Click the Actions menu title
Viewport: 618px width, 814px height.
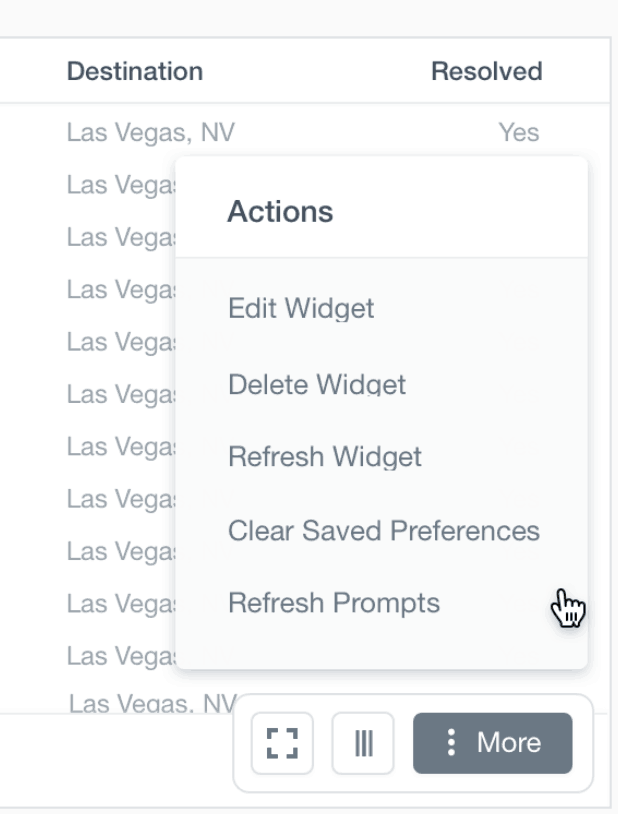point(280,212)
